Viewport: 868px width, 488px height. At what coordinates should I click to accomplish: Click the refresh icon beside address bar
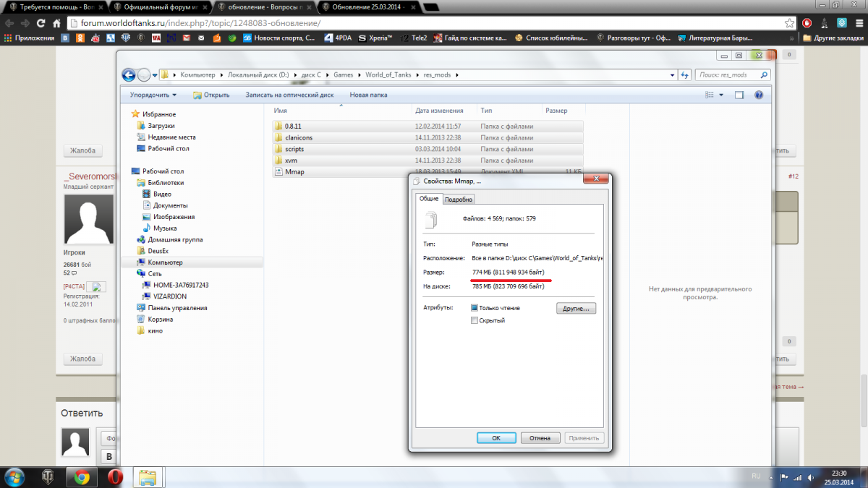pos(684,75)
